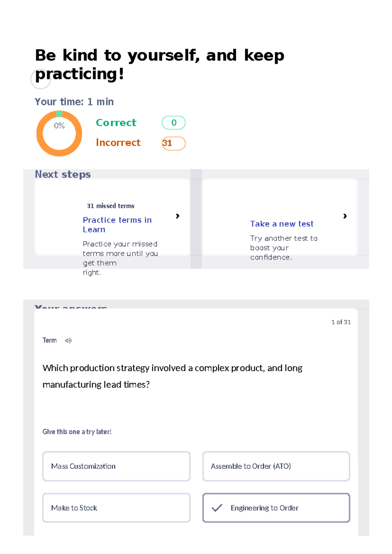This screenshot has height=554, width=392.
Task: Click the checkmark icon beside Engineering to Order
Action: click(x=217, y=508)
